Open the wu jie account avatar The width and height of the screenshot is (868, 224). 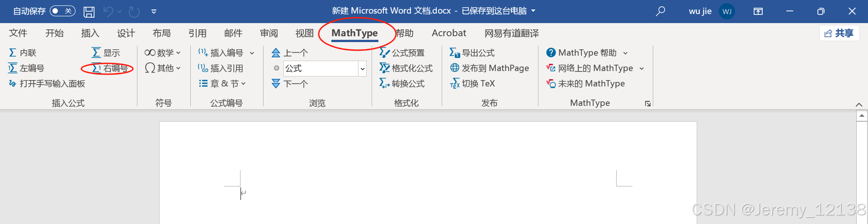727,11
